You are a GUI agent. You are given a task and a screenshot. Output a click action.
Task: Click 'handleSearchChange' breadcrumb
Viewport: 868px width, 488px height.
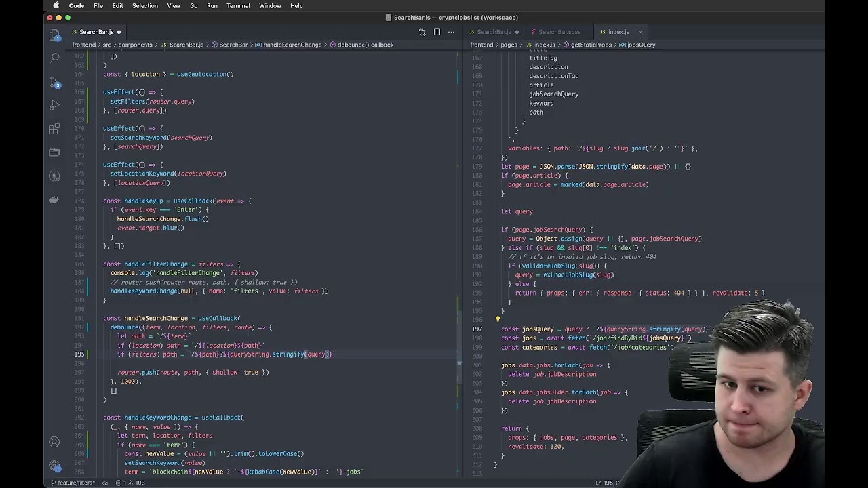(292, 45)
